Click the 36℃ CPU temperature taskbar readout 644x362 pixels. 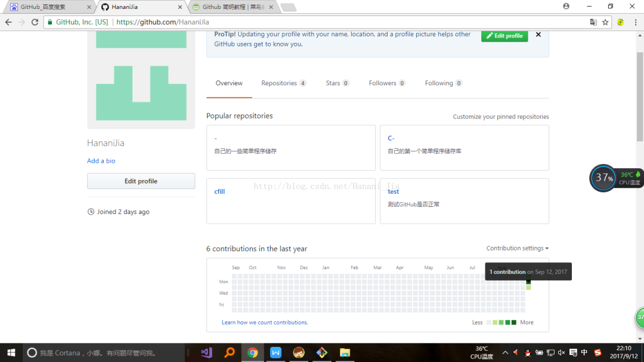coord(481,352)
